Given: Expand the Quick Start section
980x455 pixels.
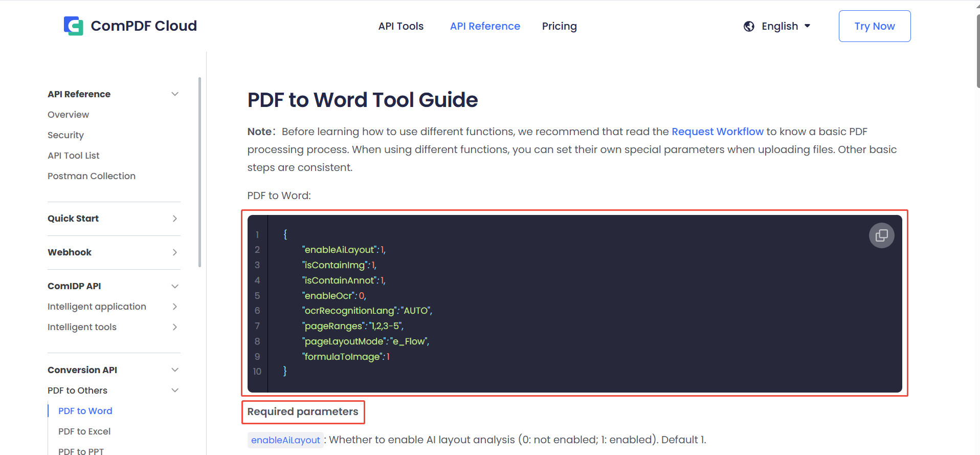Looking at the screenshot, I should pyautogui.click(x=175, y=219).
